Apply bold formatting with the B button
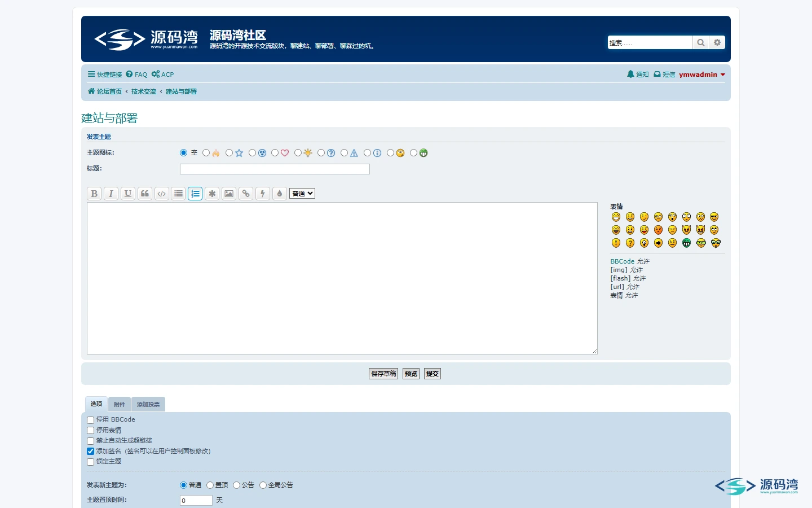Viewport: 812px width, 508px height. click(94, 194)
